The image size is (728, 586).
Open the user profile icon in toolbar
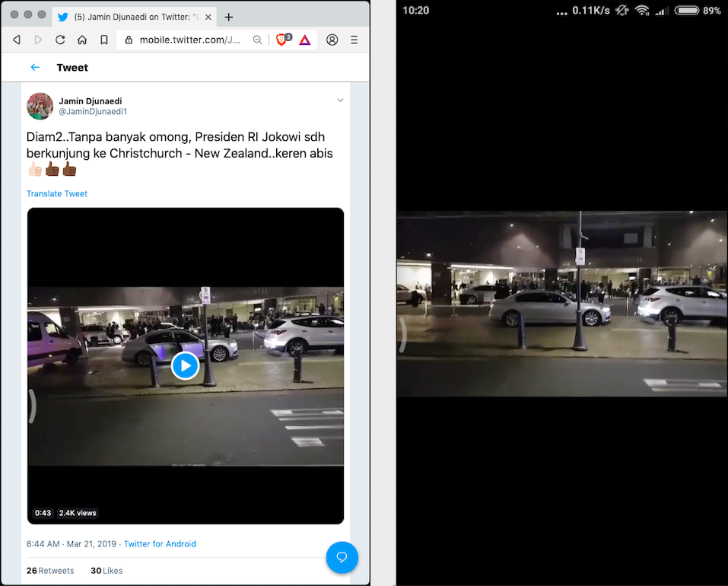pos(332,40)
